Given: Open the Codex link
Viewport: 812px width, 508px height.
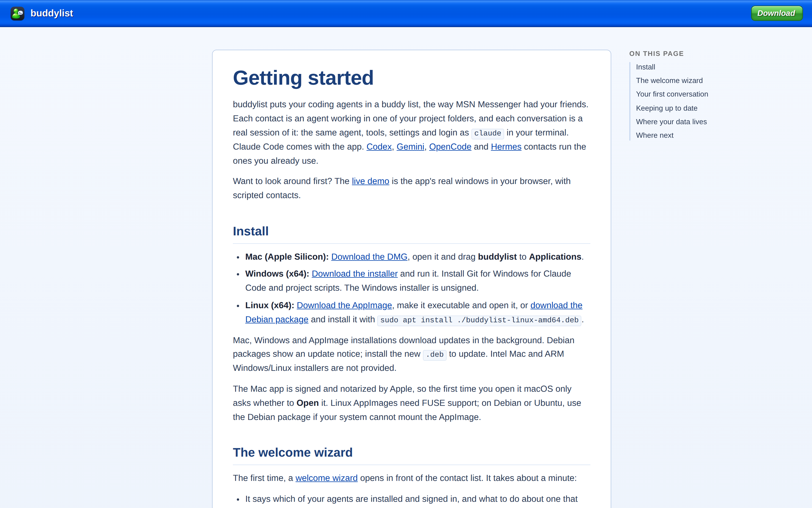Looking at the screenshot, I should pos(379,147).
